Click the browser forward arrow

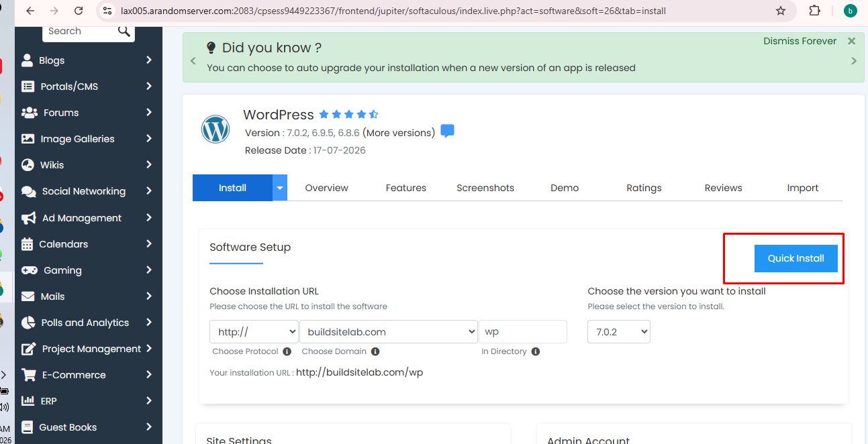tap(54, 11)
